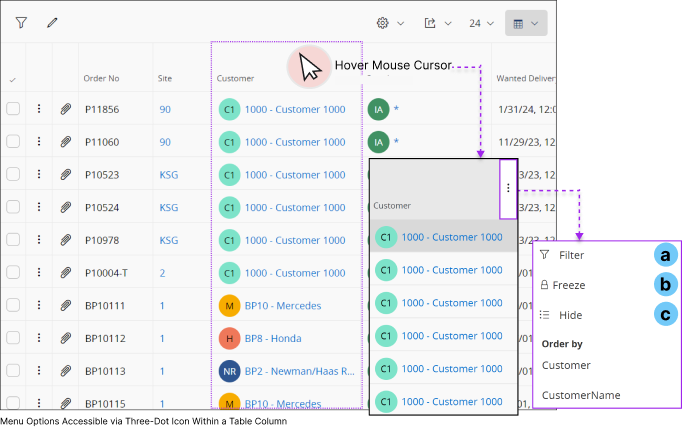
Task: Open the three-dot column menu in popup header
Action: coord(508,188)
